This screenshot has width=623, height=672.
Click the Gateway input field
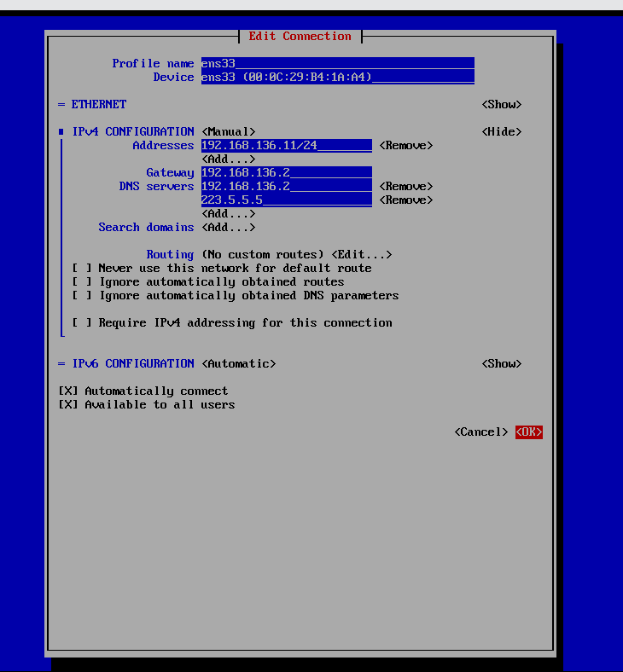point(286,172)
